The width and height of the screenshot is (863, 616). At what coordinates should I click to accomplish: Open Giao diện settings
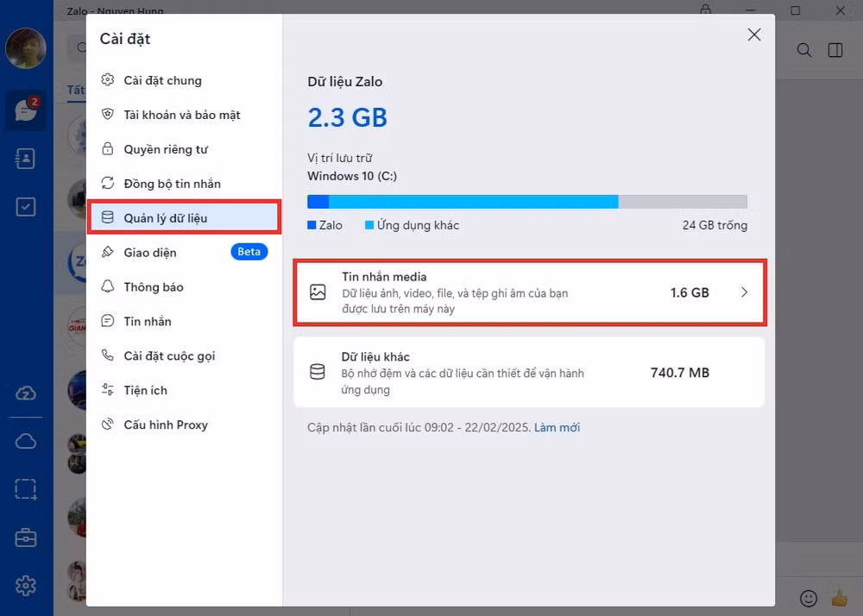(x=184, y=253)
